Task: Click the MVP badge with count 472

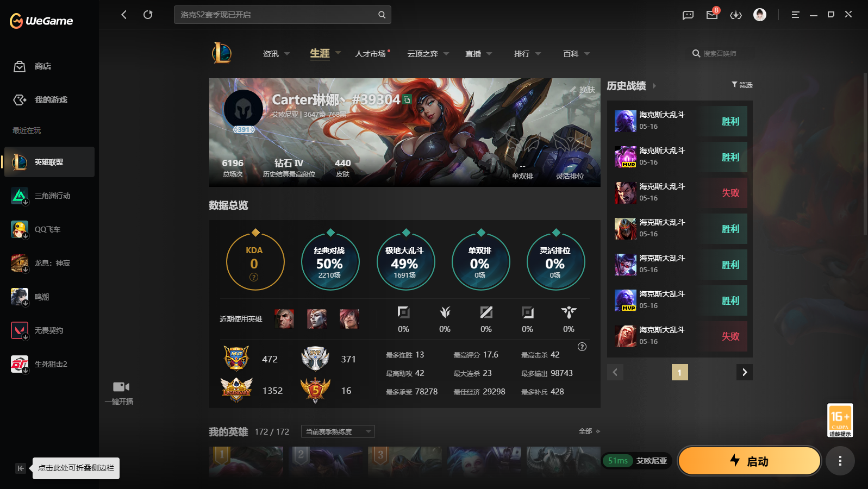Action: pos(236,359)
